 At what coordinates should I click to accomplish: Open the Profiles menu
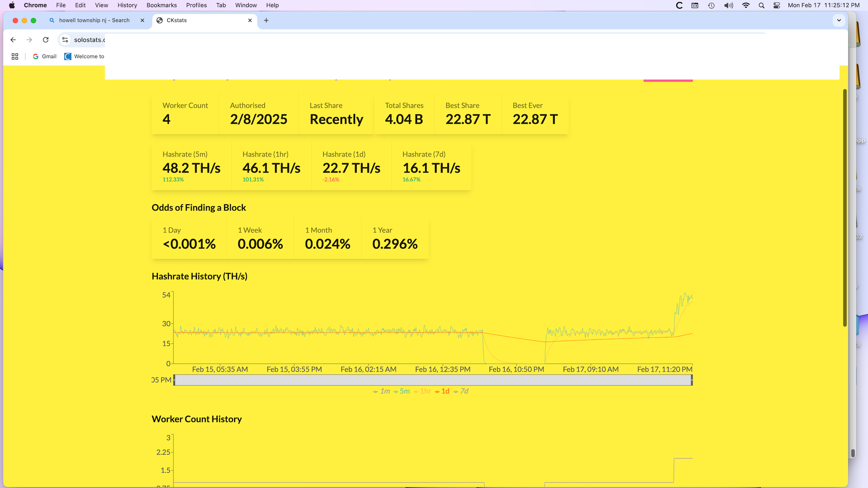pyautogui.click(x=197, y=5)
